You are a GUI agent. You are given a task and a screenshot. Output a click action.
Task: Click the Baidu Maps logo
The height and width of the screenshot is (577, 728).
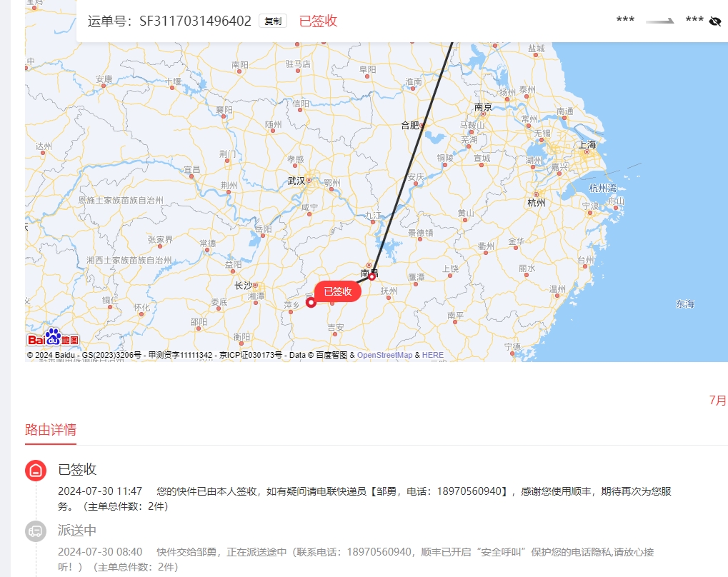[x=53, y=338]
